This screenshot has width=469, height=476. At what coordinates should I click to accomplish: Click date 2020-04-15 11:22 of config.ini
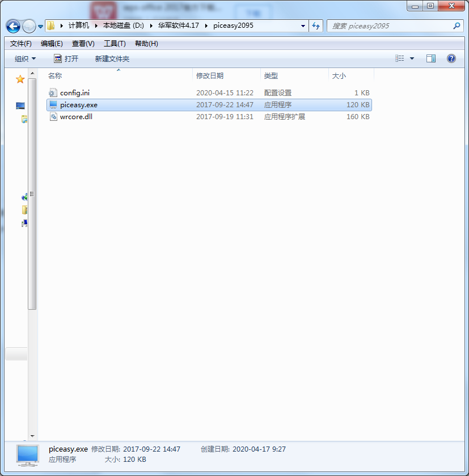(x=225, y=93)
